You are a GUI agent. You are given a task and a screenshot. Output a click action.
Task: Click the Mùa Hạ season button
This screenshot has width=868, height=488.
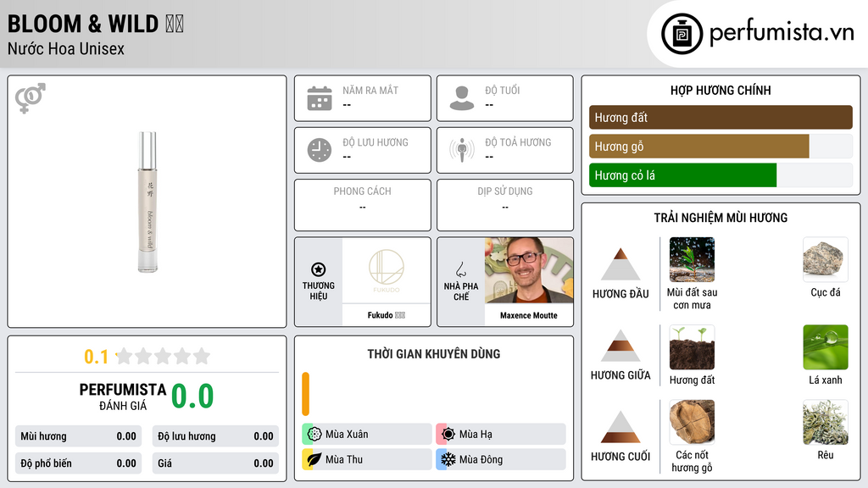pyautogui.click(x=501, y=434)
